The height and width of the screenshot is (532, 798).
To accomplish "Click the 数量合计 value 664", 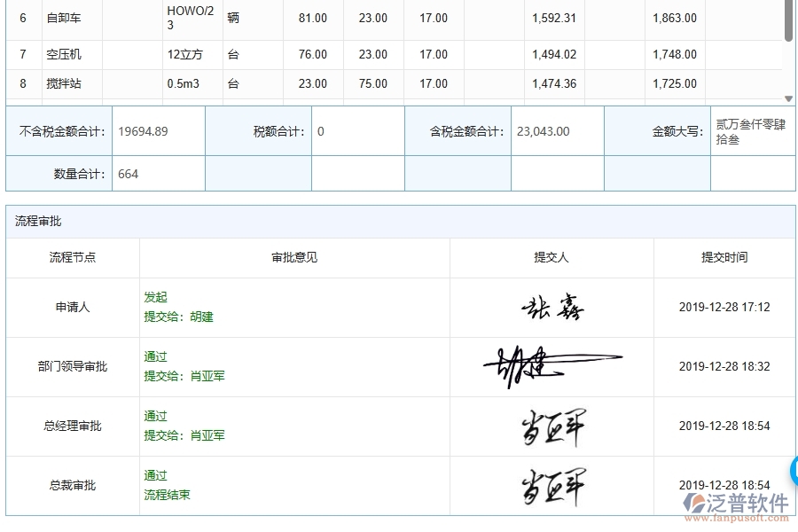I will click(x=128, y=174).
